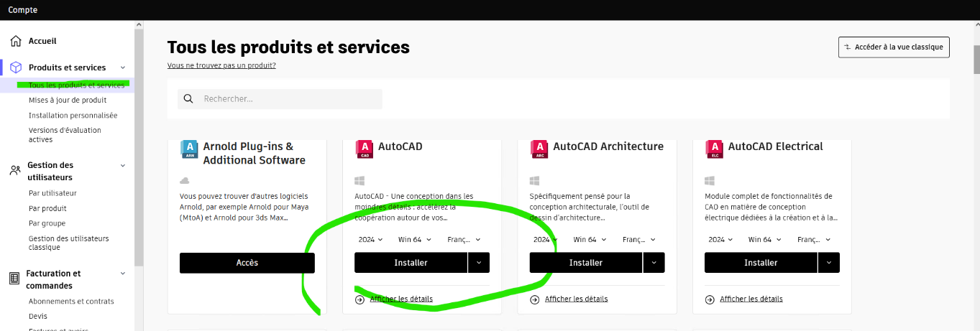Select Mises à jour de produit
Image resolution: width=980 pixels, height=331 pixels.
(x=68, y=101)
